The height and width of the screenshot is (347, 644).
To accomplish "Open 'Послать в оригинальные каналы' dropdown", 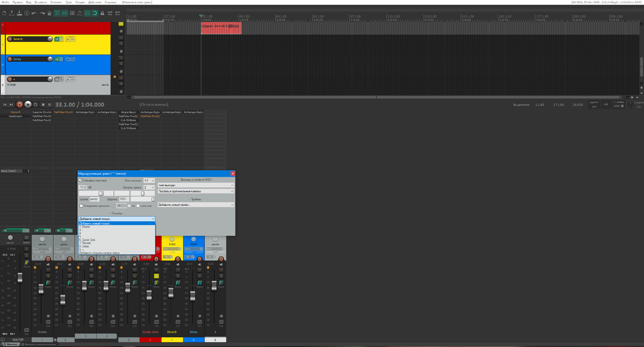I will (x=196, y=191).
